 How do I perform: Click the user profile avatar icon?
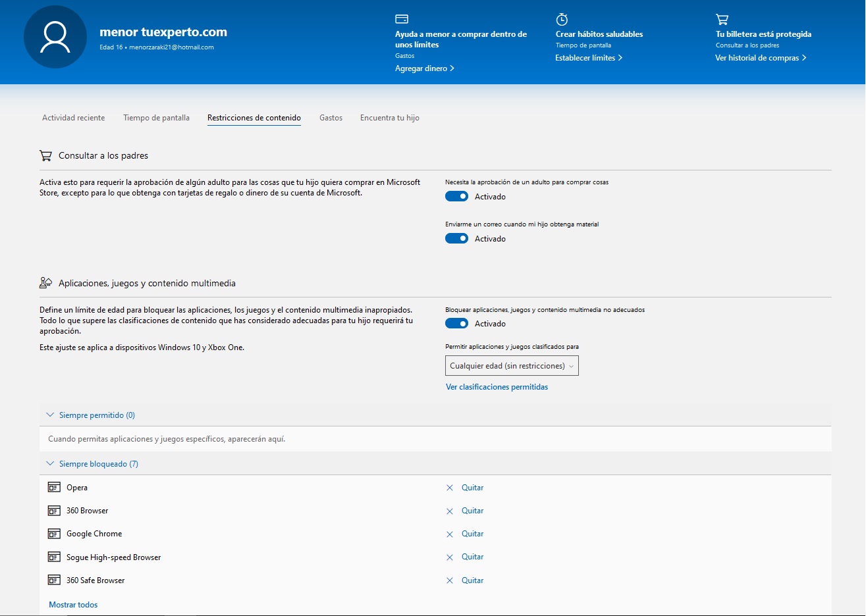point(55,38)
